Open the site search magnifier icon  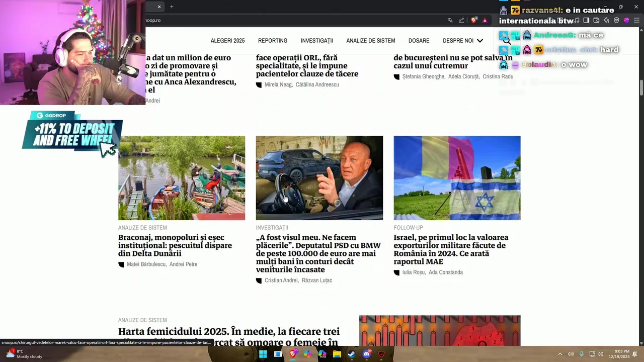coord(507,41)
